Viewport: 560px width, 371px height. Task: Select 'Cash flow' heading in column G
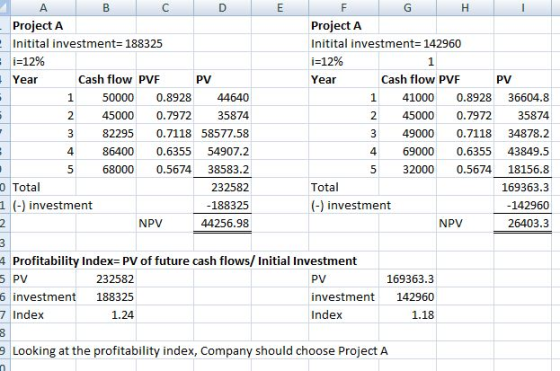[x=408, y=79]
